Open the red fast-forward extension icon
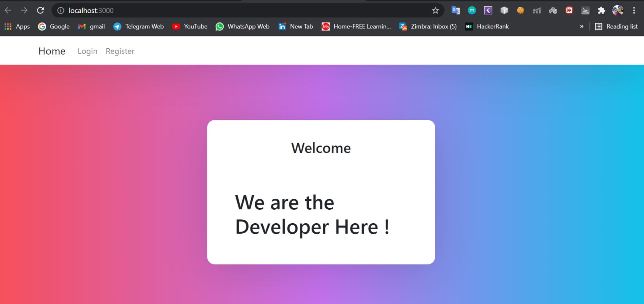Screen dimensions: 644x304 pyautogui.click(x=569, y=10)
